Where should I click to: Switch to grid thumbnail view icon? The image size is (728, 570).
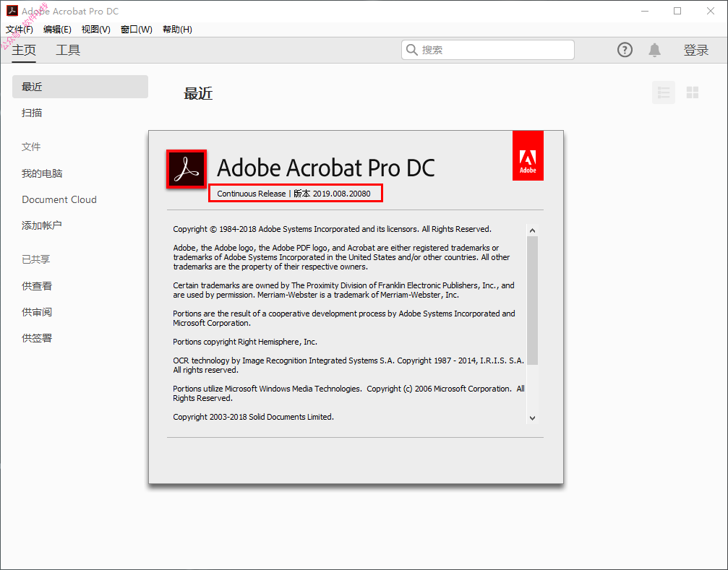[x=693, y=92]
